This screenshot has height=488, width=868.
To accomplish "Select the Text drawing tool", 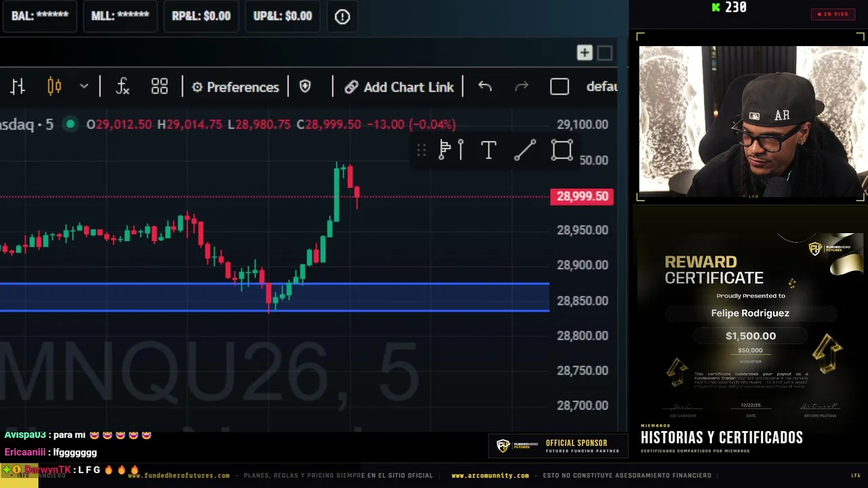I will point(488,150).
